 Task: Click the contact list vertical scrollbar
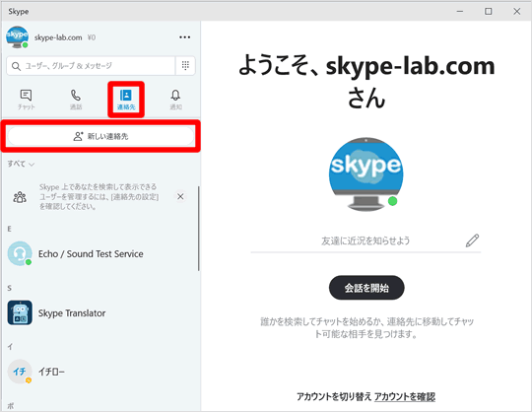click(x=198, y=228)
